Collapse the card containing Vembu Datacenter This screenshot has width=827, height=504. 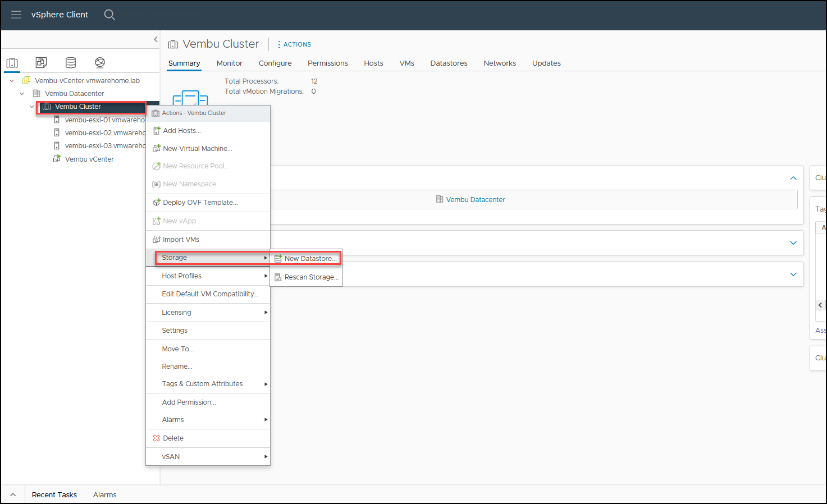[793, 178]
